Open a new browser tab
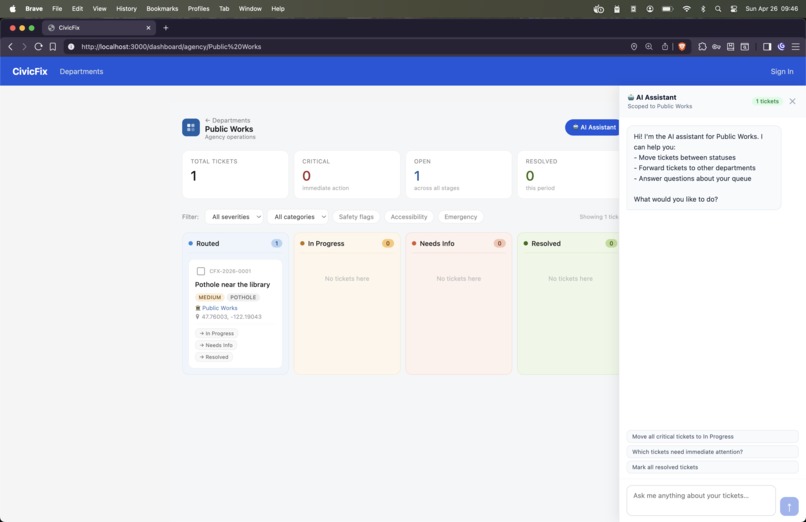 [x=166, y=28]
